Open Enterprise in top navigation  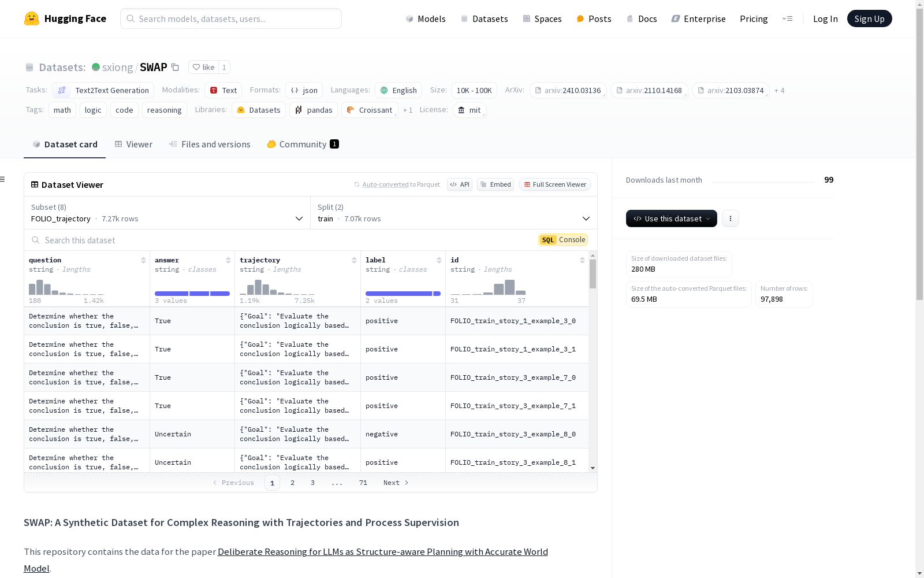click(x=698, y=18)
